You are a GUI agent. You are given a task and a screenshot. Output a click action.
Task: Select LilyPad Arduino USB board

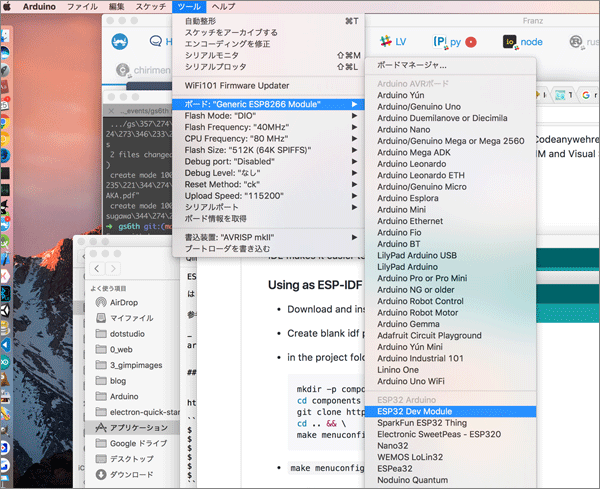pyautogui.click(x=450, y=256)
